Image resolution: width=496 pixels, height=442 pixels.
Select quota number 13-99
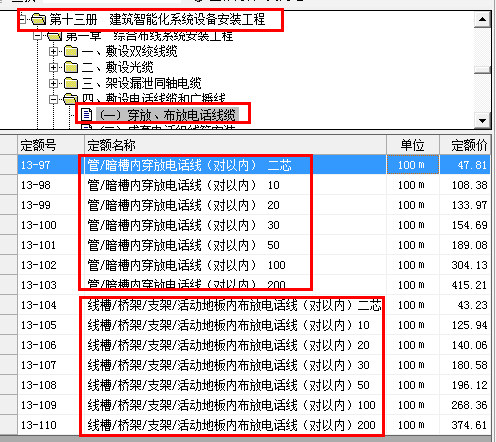coord(35,205)
